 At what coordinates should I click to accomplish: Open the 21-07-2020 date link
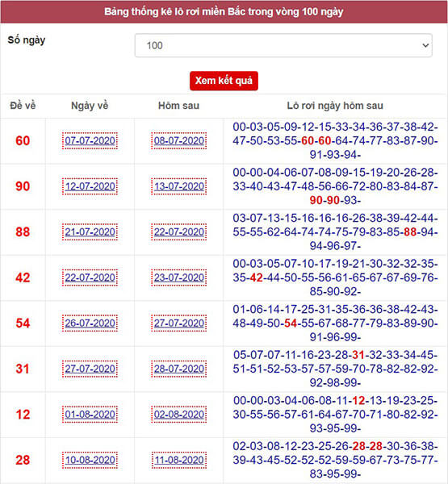point(90,232)
